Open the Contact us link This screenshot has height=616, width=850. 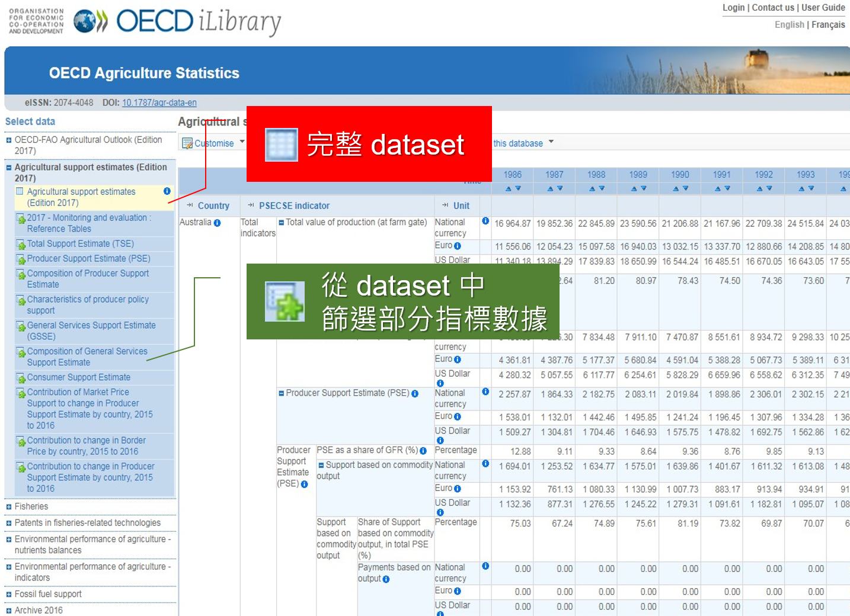click(773, 8)
